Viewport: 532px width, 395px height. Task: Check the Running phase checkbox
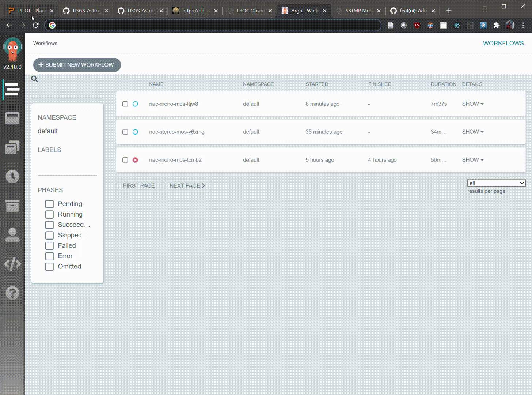(x=50, y=214)
